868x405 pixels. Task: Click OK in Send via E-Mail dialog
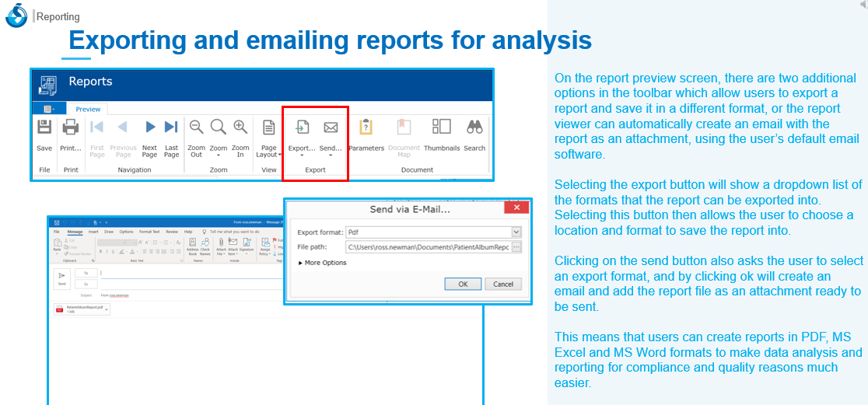[463, 284]
